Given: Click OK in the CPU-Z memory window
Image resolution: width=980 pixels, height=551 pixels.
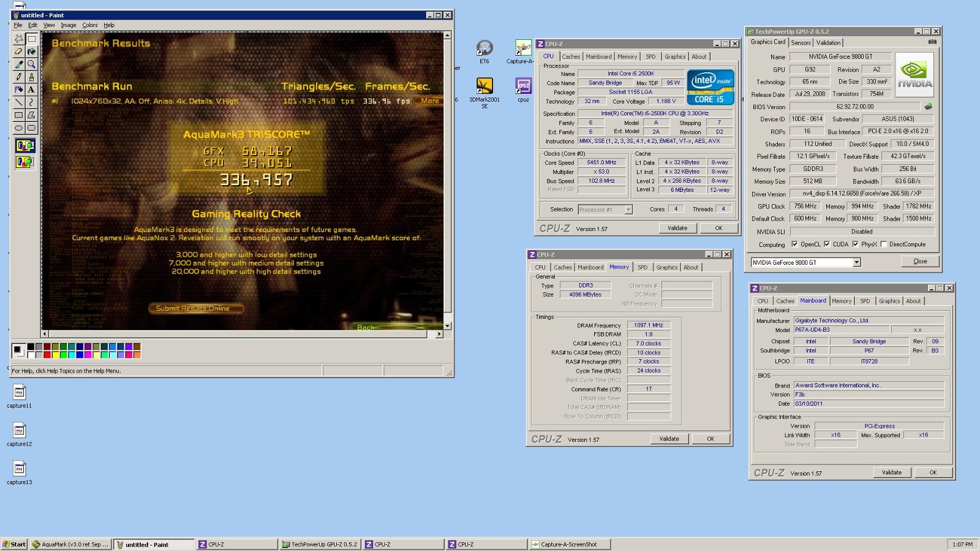Looking at the screenshot, I should (710, 439).
